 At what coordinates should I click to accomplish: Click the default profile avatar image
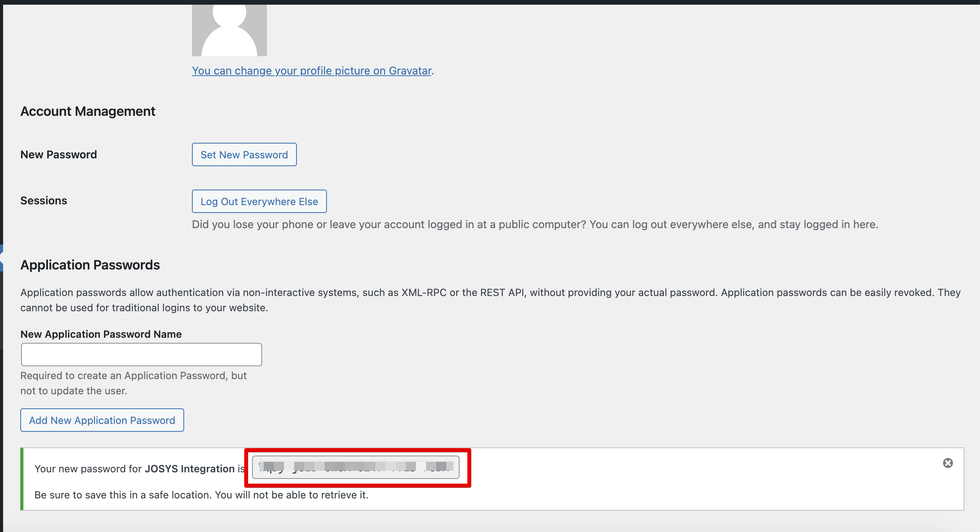click(x=229, y=30)
